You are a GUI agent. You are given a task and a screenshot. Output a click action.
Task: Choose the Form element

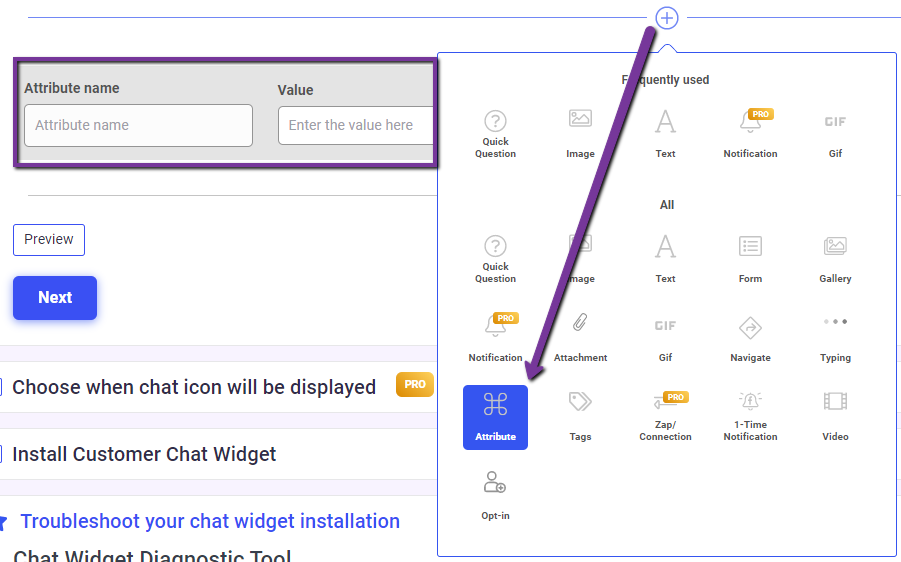(750, 260)
